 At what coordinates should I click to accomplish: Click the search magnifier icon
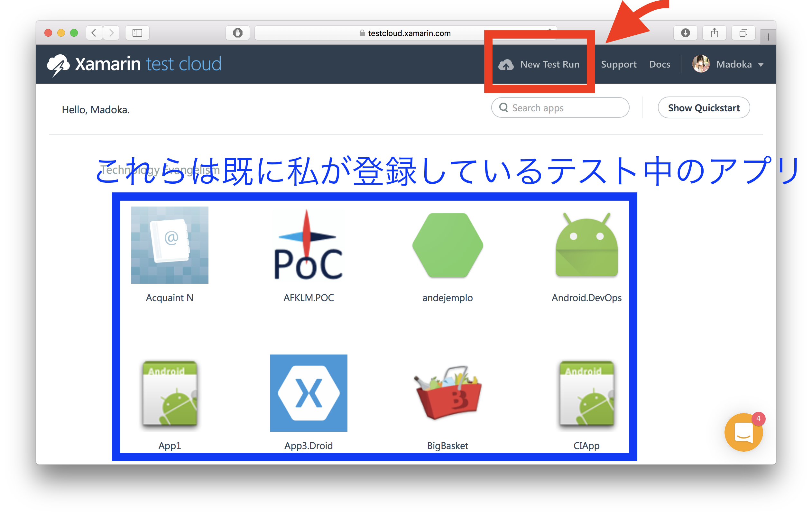click(x=503, y=107)
